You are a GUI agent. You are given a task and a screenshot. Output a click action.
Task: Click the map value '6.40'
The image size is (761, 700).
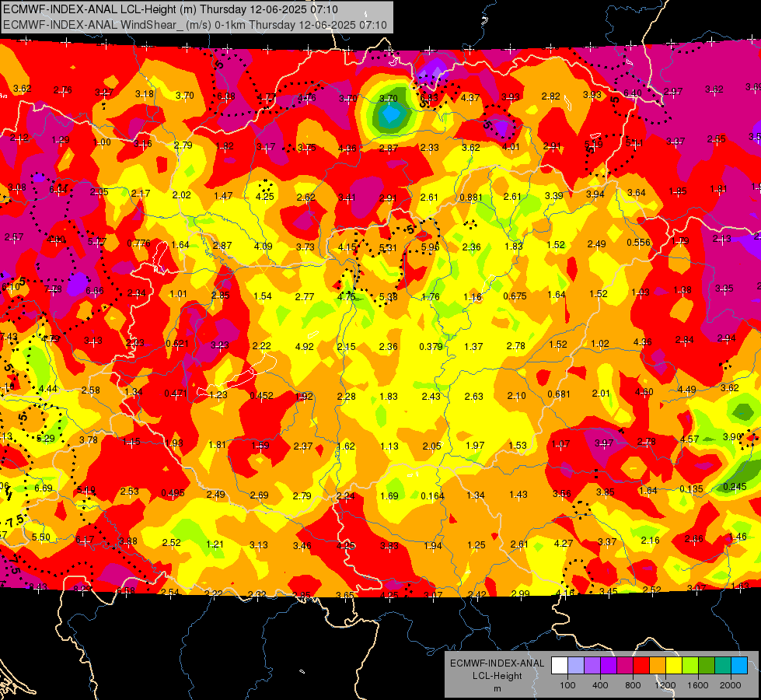click(633, 93)
